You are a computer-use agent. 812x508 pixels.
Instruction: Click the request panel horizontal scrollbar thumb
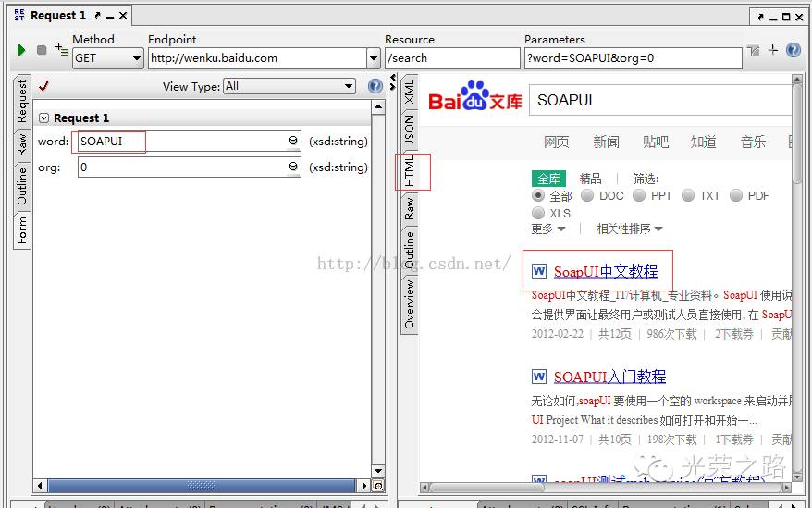[201, 486]
